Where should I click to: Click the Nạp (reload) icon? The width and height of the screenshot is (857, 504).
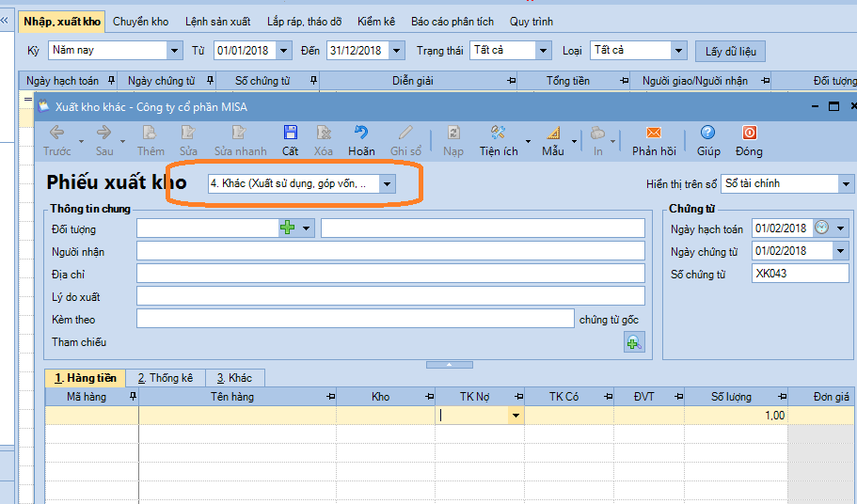453,133
